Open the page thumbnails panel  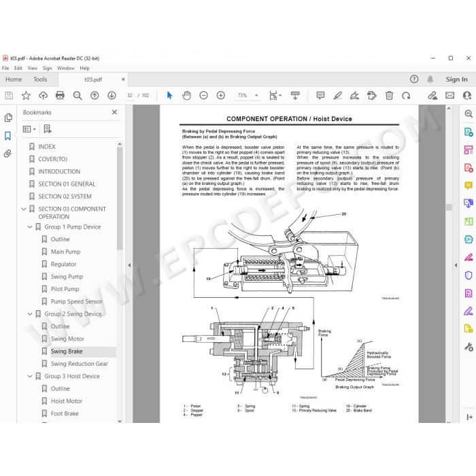(x=8, y=118)
